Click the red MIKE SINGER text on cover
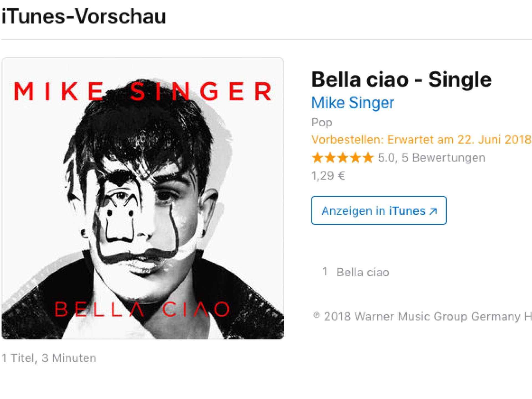Viewport: 532px width, 399px height. click(x=143, y=91)
